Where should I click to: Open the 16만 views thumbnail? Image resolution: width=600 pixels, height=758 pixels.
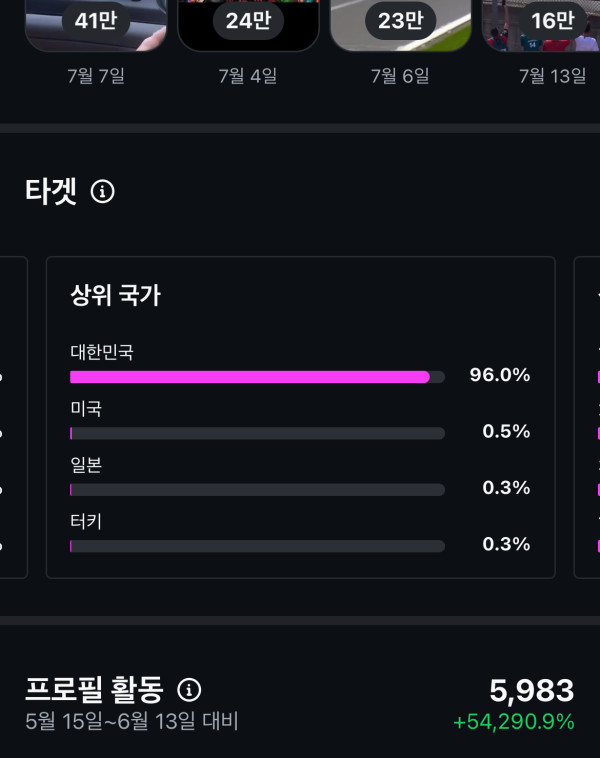click(545, 24)
